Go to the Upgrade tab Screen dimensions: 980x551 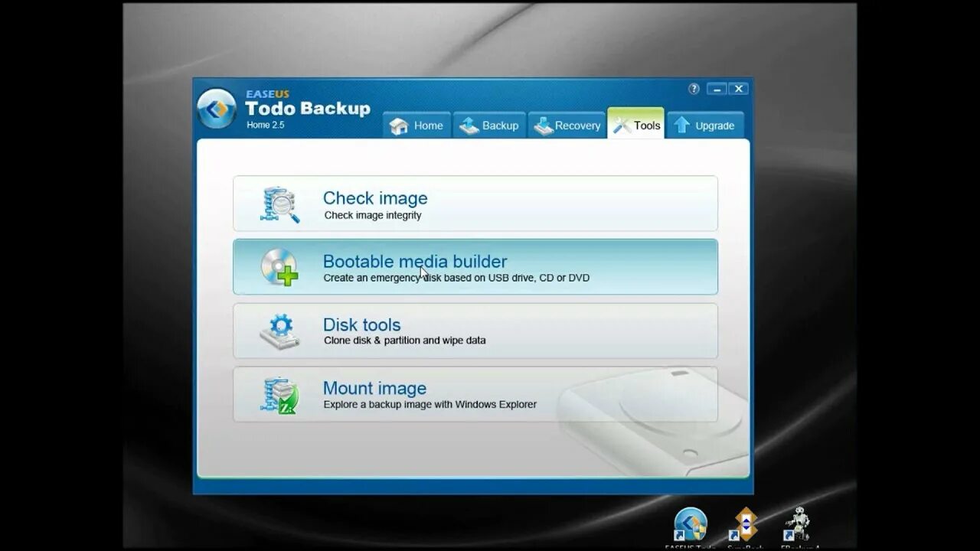[x=705, y=126]
